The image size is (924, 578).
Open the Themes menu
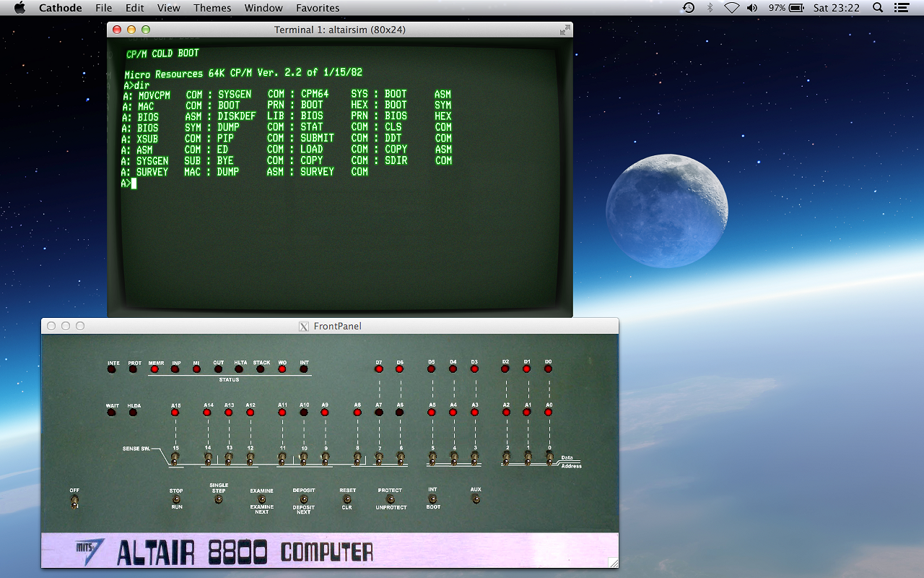click(212, 8)
